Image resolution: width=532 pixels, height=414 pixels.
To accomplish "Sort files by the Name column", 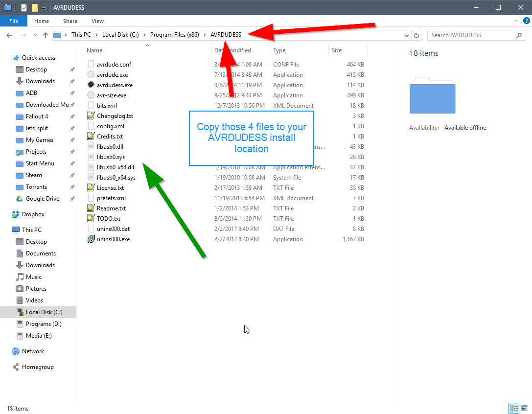I will 94,50.
